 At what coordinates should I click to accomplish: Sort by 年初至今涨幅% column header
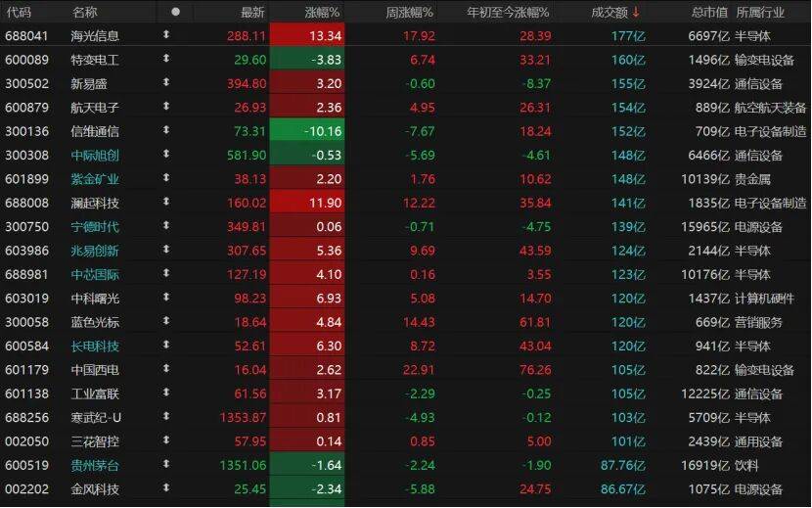tap(509, 13)
